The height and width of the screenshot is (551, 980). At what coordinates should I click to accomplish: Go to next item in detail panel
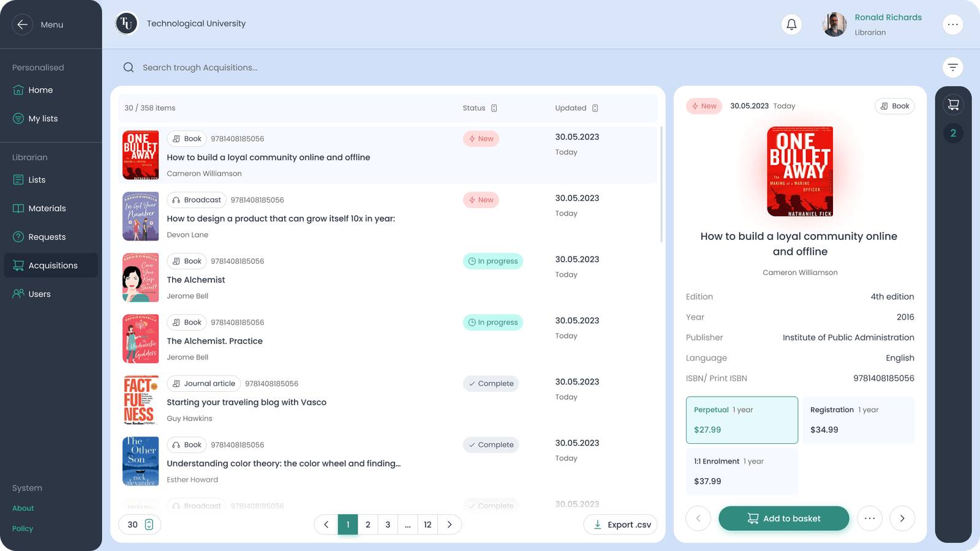point(902,519)
